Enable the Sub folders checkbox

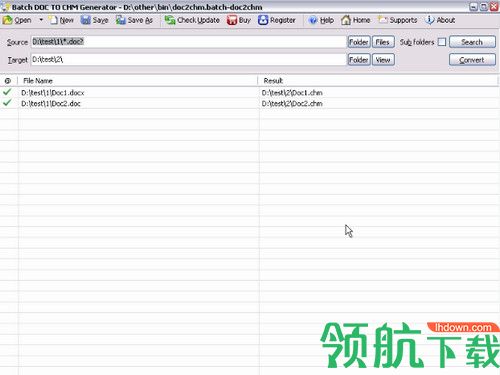point(442,42)
